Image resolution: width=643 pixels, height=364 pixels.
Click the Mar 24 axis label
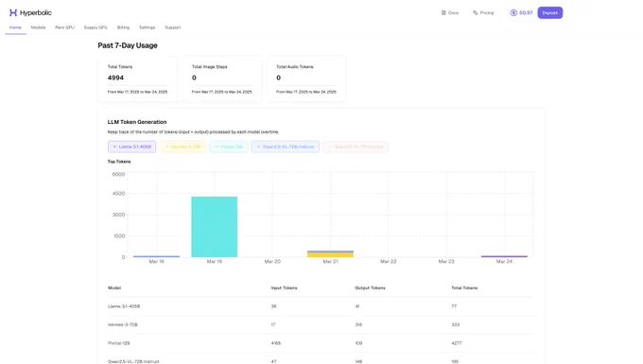click(504, 262)
